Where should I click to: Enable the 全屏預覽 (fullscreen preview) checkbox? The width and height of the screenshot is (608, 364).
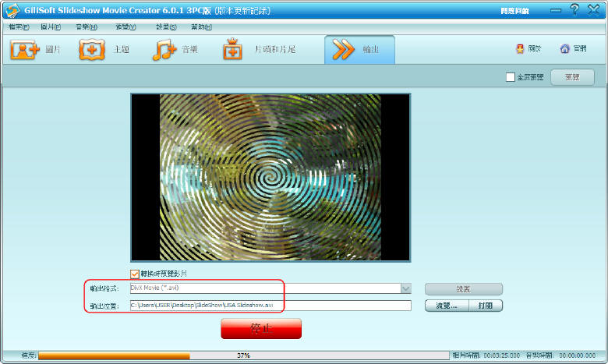point(511,77)
